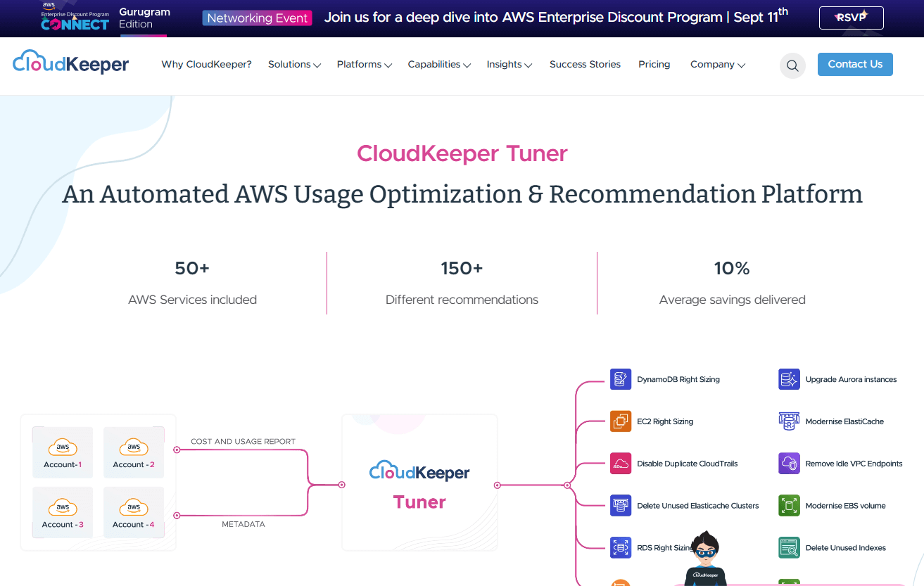Open the Pricing page
The image size is (924, 586).
[x=654, y=65]
